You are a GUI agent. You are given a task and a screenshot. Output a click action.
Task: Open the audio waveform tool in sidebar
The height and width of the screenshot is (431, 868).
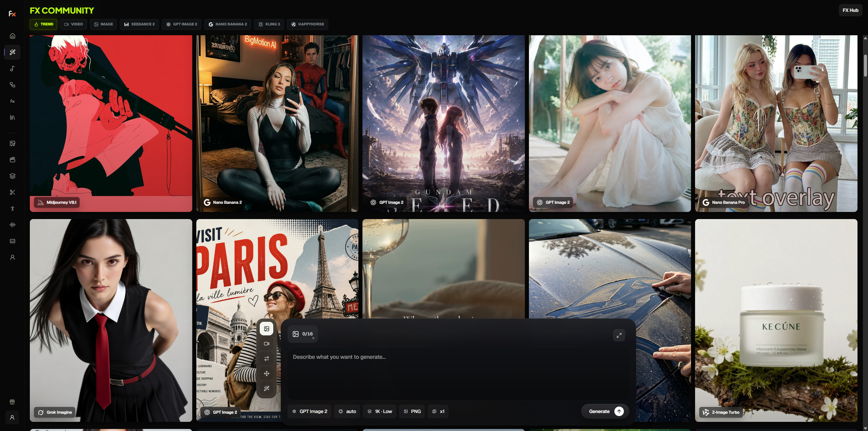13,225
